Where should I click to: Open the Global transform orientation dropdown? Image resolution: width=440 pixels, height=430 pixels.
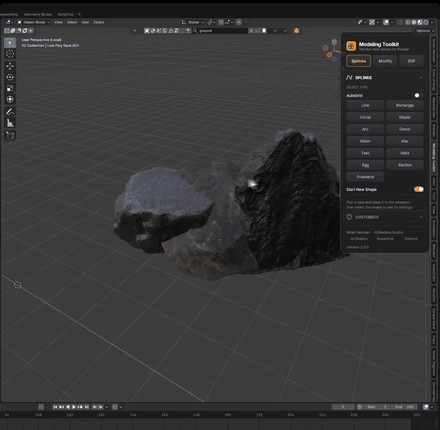[192, 22]
